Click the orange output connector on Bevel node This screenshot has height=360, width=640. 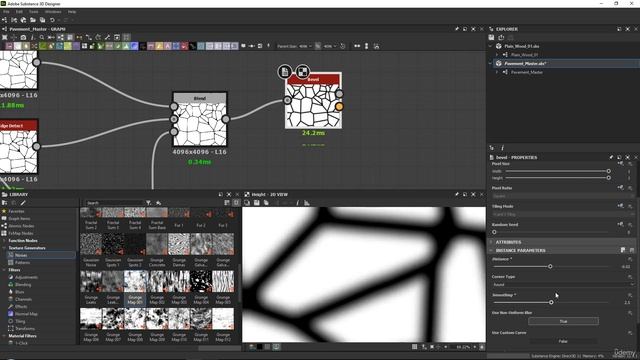click(339, 107)
